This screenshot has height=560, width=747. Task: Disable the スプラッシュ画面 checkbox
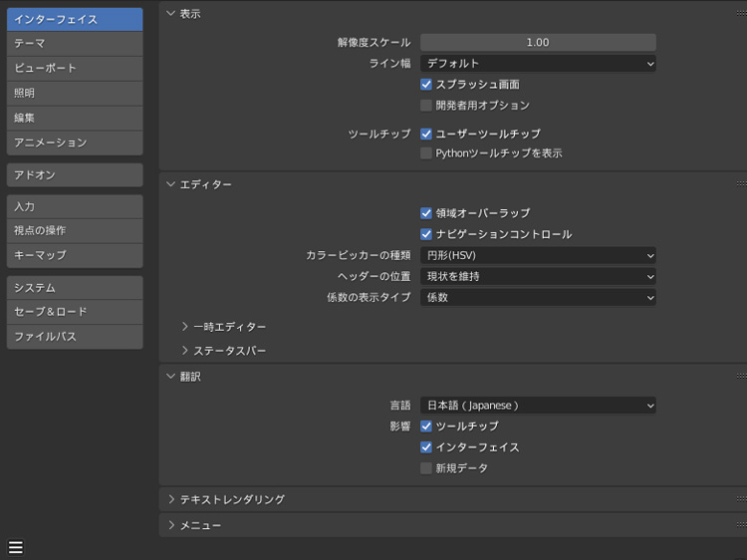(426, 85)
